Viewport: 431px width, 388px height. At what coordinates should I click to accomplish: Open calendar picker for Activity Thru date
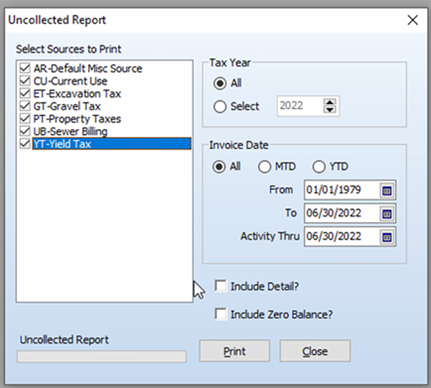(x=387, y=237)
